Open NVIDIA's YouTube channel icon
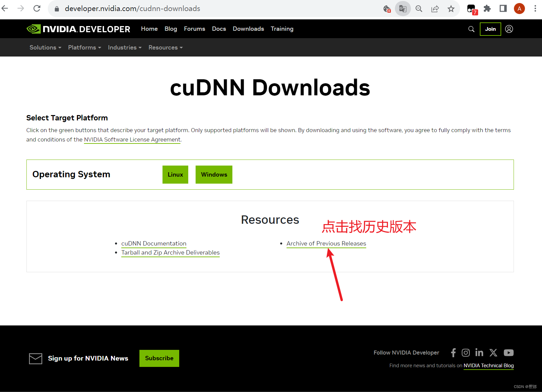 509,353
